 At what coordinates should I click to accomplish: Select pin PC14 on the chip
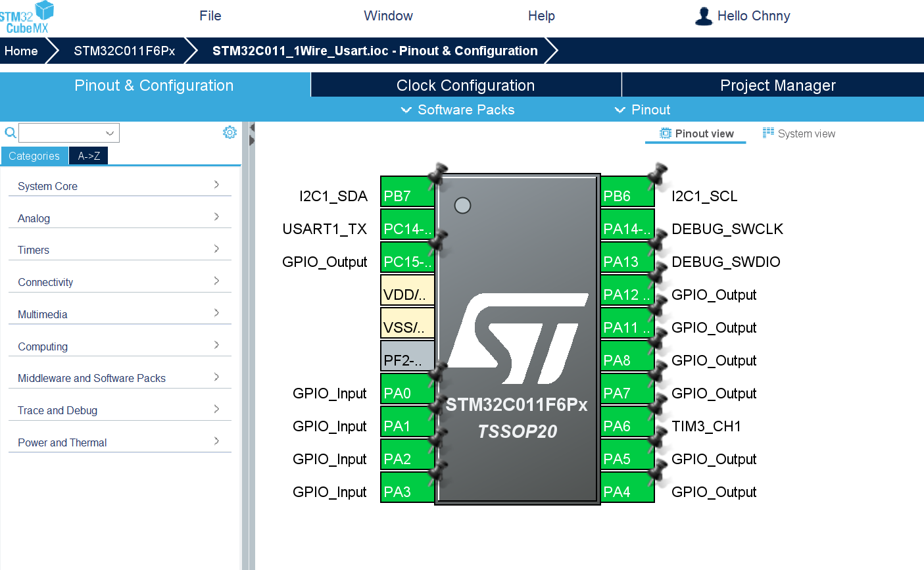pos(407,225)
